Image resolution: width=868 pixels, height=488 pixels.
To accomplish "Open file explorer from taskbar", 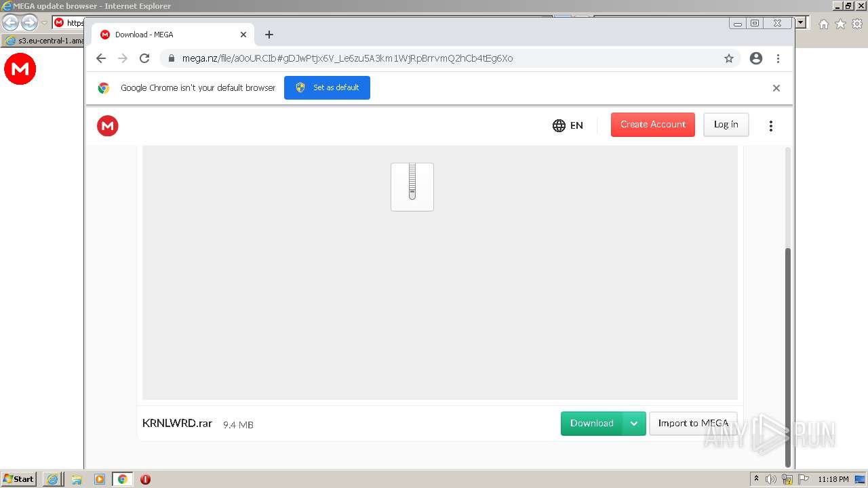I will pyautogui.click(x=77, y=479).
